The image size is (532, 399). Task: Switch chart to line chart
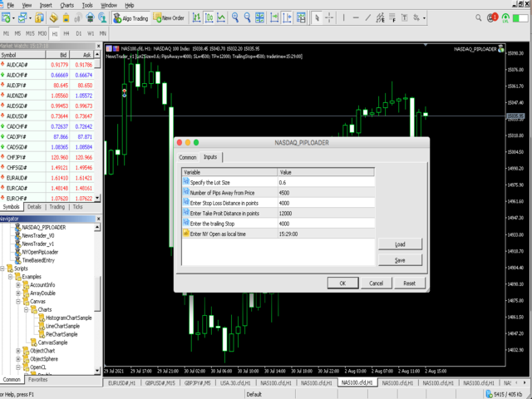click(x=221, y=17)
